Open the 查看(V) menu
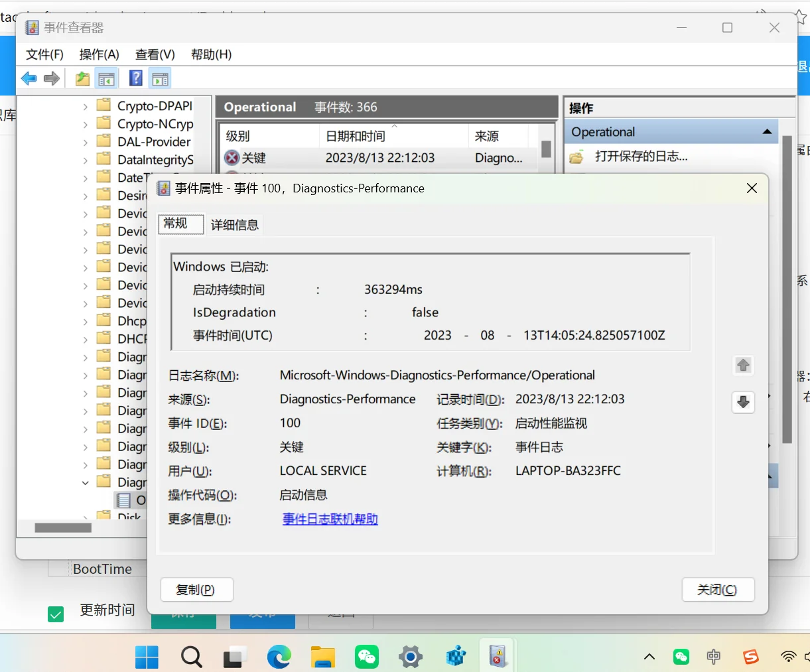The width and height of the screenshot is (810, 672). [x=155, y=54]
